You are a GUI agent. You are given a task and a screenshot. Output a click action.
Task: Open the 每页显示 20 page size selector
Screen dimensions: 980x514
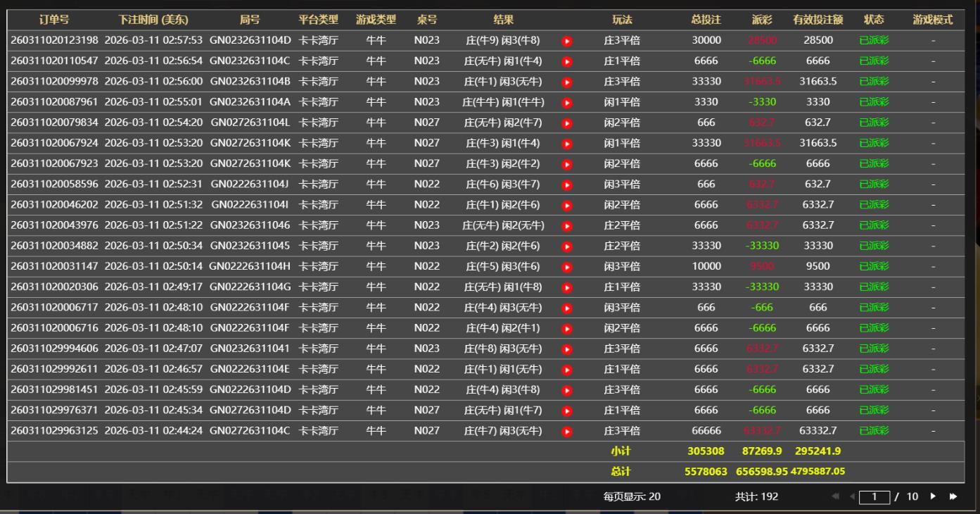pos(632,496)
